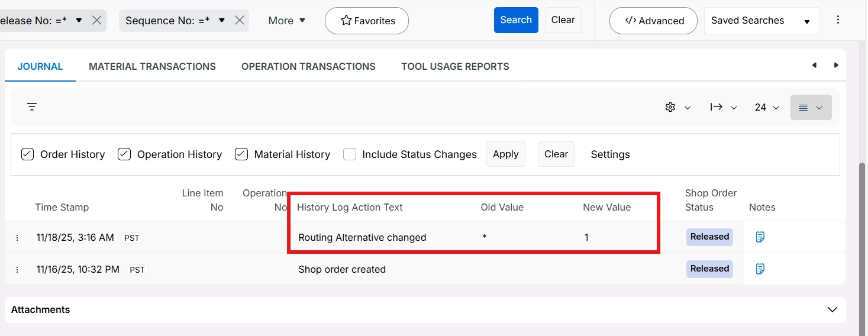868x336 pixels.
Task: Open row actions for the 11/16/25 entry
Action: (x=17, y=270)
